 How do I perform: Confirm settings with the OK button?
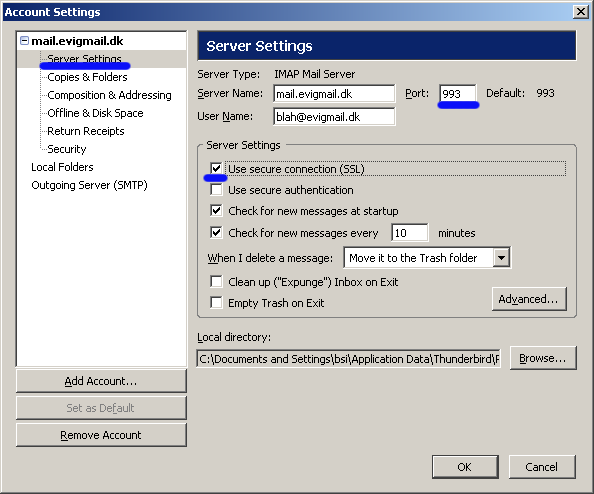point(465,467)
